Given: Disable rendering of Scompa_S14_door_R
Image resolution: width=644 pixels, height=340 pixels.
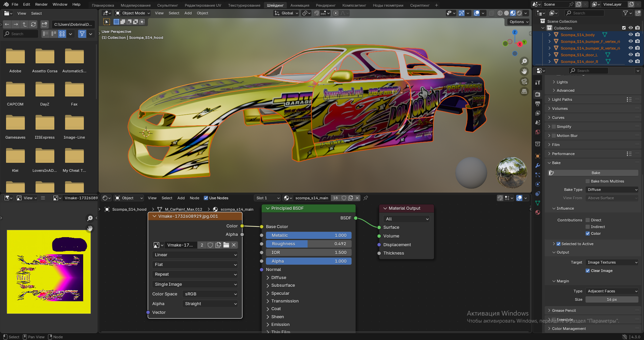Looking at the screenshot, I should pyautogui.click(x=637, y=62).
